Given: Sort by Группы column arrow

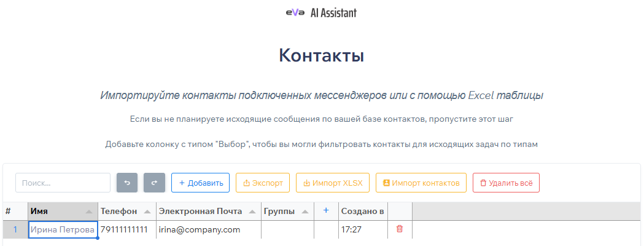Looking at the screenshot, I should click(306, 212).
